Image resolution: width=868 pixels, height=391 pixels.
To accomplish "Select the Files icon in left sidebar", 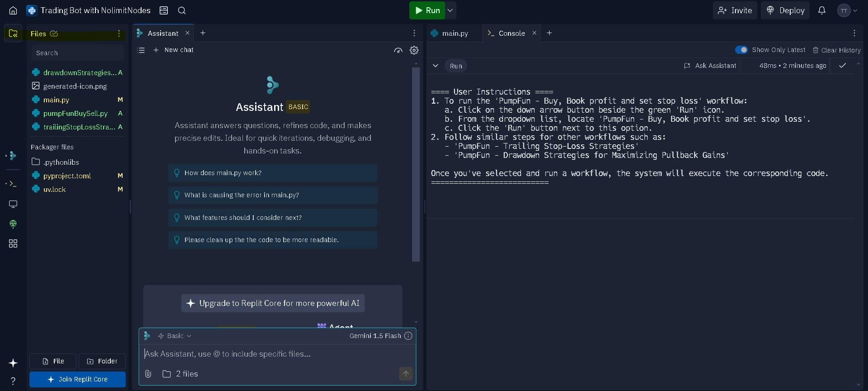I will coord(13,33).
